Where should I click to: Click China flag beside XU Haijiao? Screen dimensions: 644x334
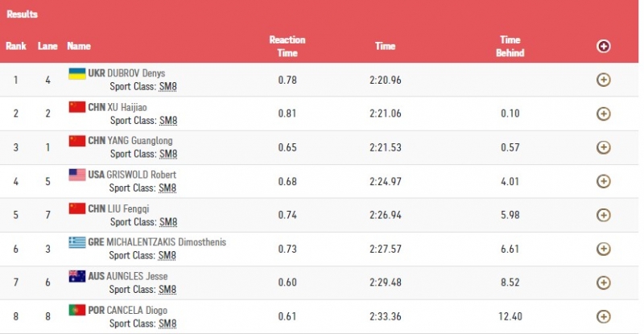point(76,107)
